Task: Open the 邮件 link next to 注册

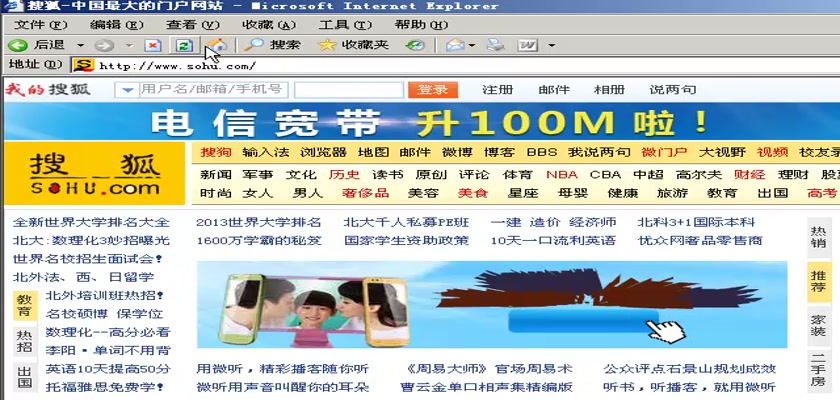Action: point(554,89)
